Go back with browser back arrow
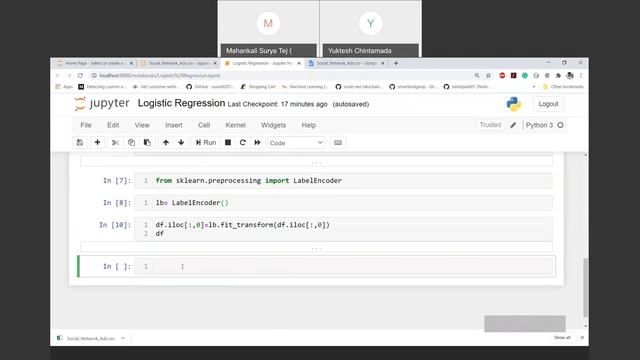The height and width of the screenshot is (360, 640). (58, 76)
